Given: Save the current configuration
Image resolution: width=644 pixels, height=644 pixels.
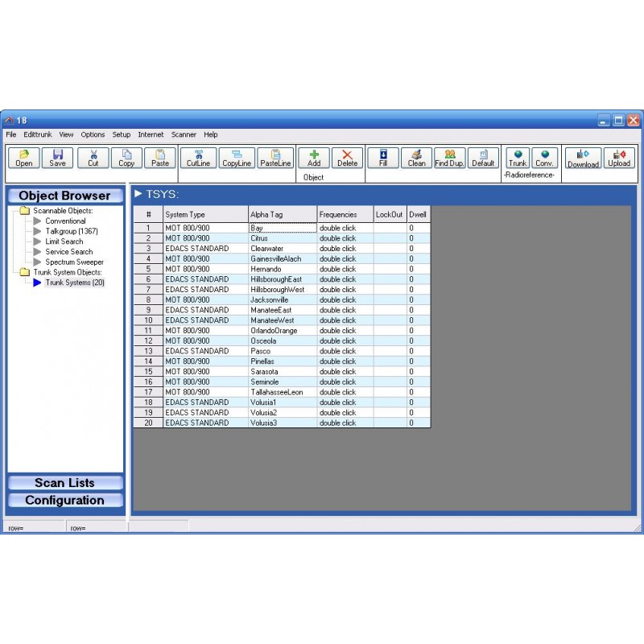Looking at the screenshot, I should (x=56, y=158).
